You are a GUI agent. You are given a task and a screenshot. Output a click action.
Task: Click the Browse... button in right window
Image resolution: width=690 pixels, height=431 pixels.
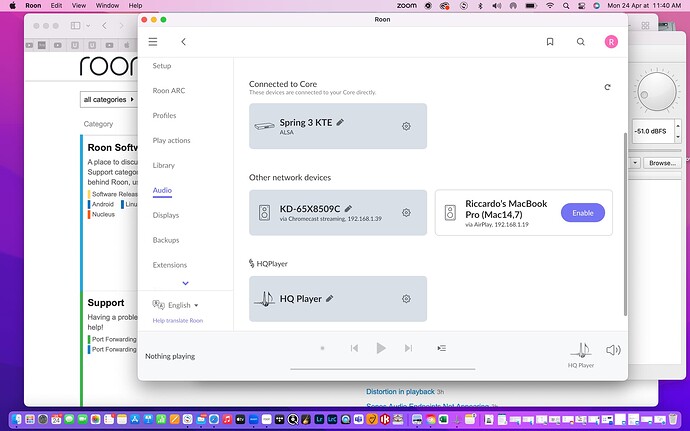point(662,163)
